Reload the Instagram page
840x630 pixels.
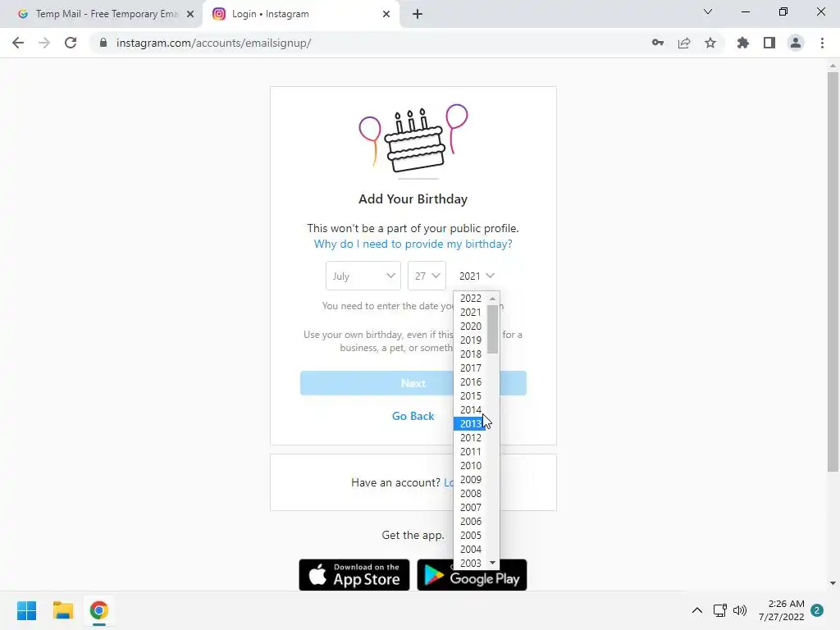(71, 43)
